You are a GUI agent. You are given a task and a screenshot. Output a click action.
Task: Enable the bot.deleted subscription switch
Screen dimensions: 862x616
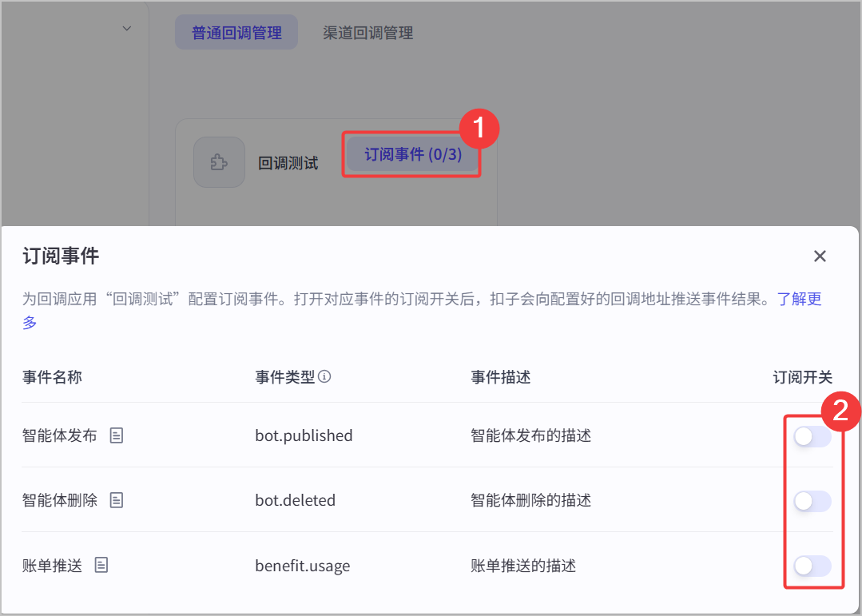pyautogui.click(x=812, y=501)
